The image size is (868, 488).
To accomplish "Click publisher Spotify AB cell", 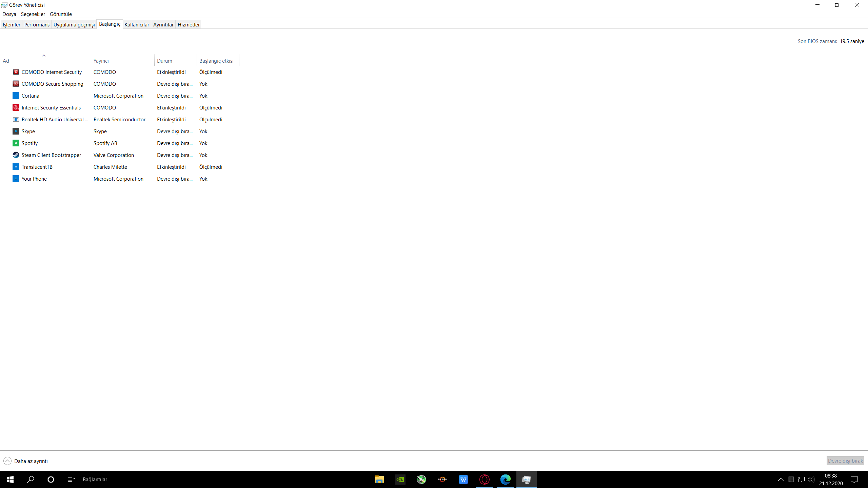I will [x=105, y=143].
